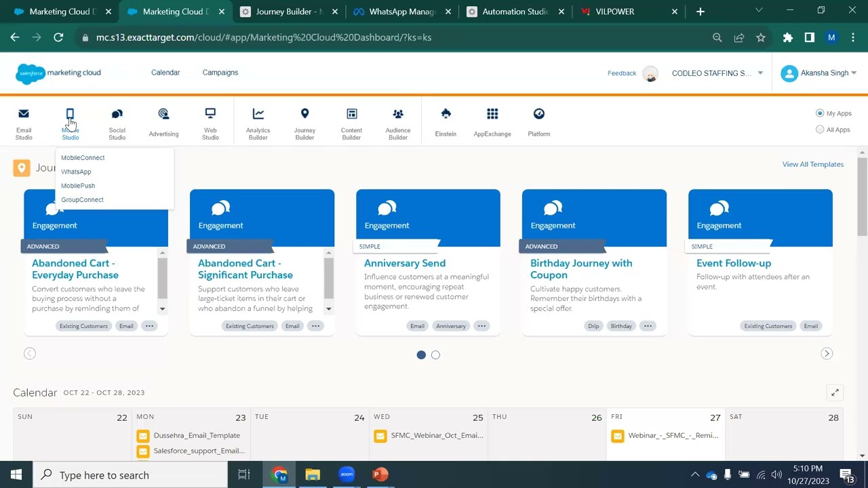Open Content Builder app
868x488 pixels.
[x=351, y=123]
